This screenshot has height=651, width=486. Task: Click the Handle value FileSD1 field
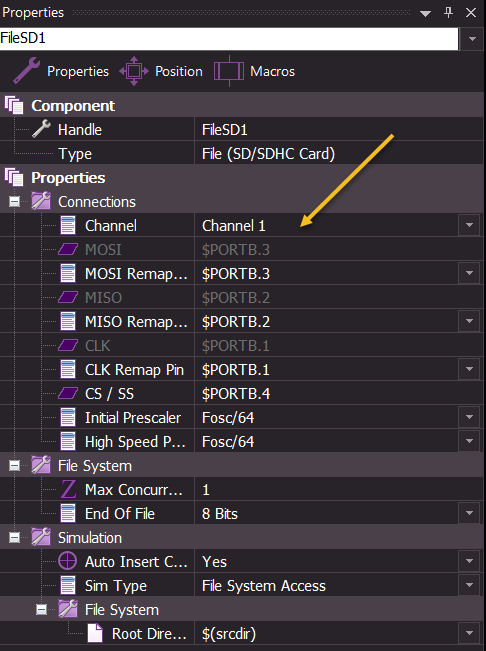pos(339,130)
